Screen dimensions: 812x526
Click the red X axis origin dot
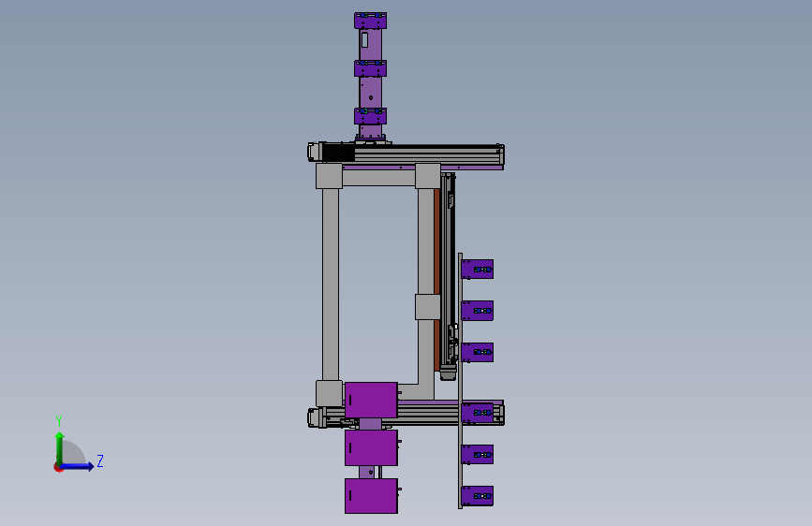point(57,468)
